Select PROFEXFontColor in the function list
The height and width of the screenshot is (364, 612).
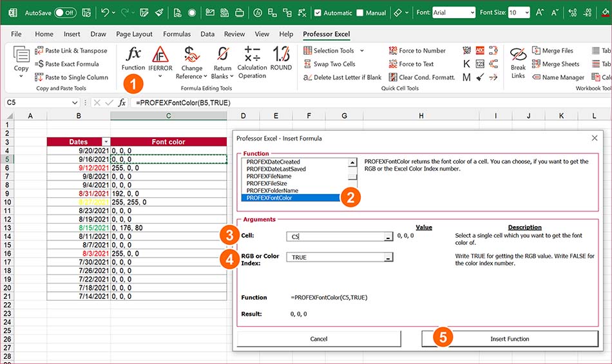coord(291,198)
